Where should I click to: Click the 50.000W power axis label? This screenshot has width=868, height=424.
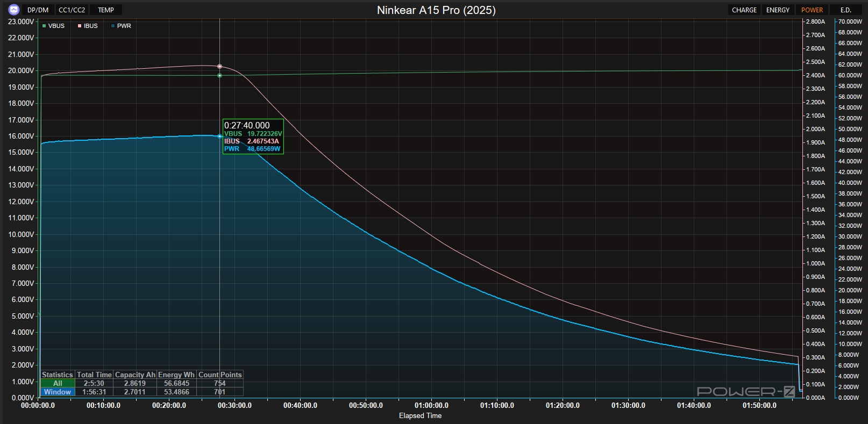click(850, 129)
